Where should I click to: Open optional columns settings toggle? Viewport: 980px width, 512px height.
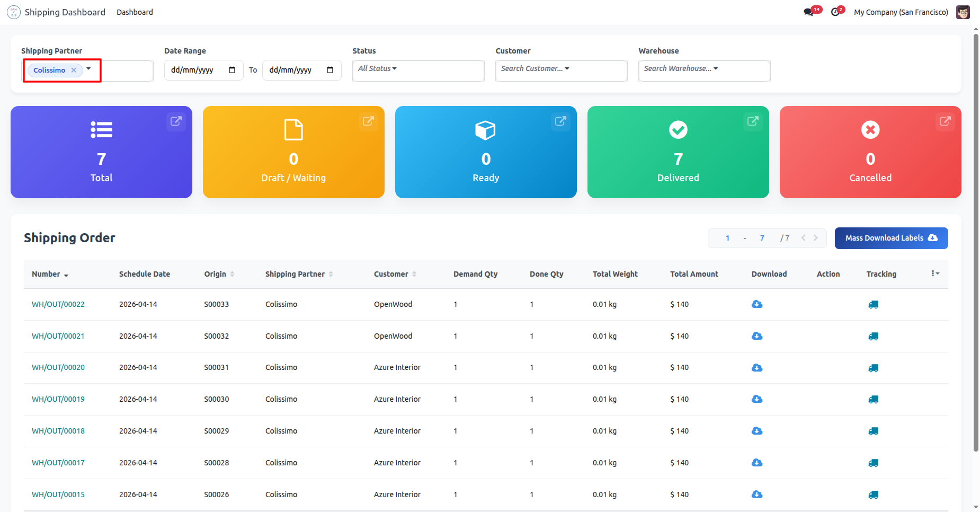pyautogui.click(x=935, y=273)
